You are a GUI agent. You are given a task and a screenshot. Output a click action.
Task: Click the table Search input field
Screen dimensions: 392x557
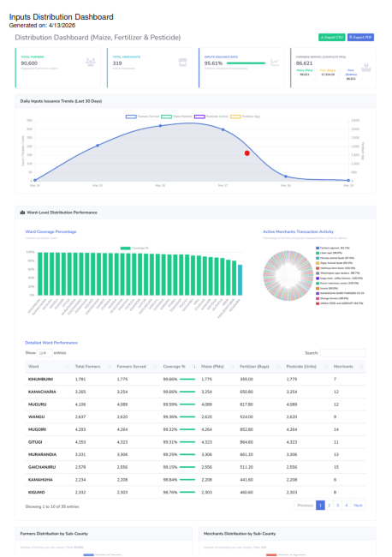click(342, 353)
